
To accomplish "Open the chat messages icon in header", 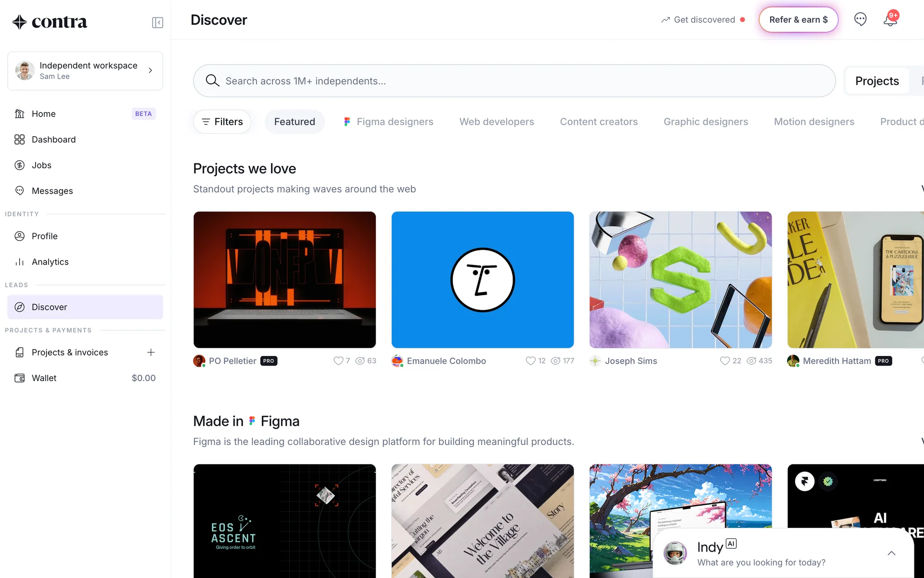I will pyautogui.click(x=860, y=19).
